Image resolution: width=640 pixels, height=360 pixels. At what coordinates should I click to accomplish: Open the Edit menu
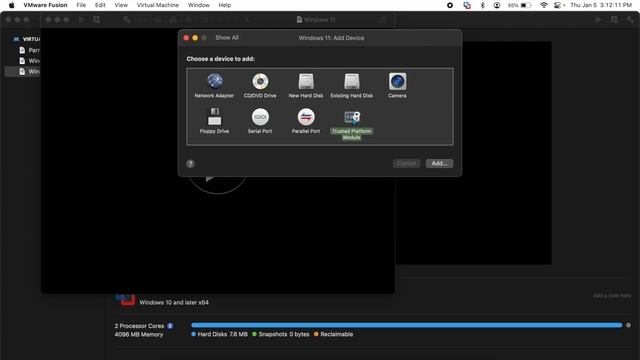coord(100,5)
